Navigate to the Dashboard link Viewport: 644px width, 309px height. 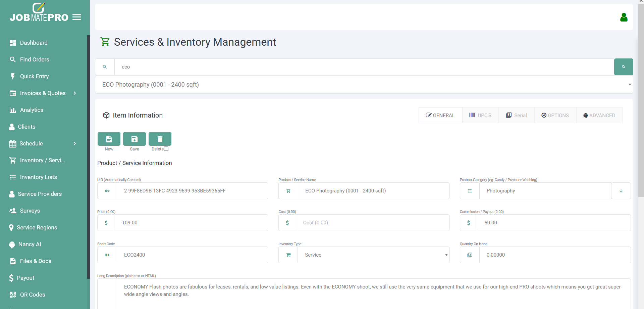click(34, 43)
